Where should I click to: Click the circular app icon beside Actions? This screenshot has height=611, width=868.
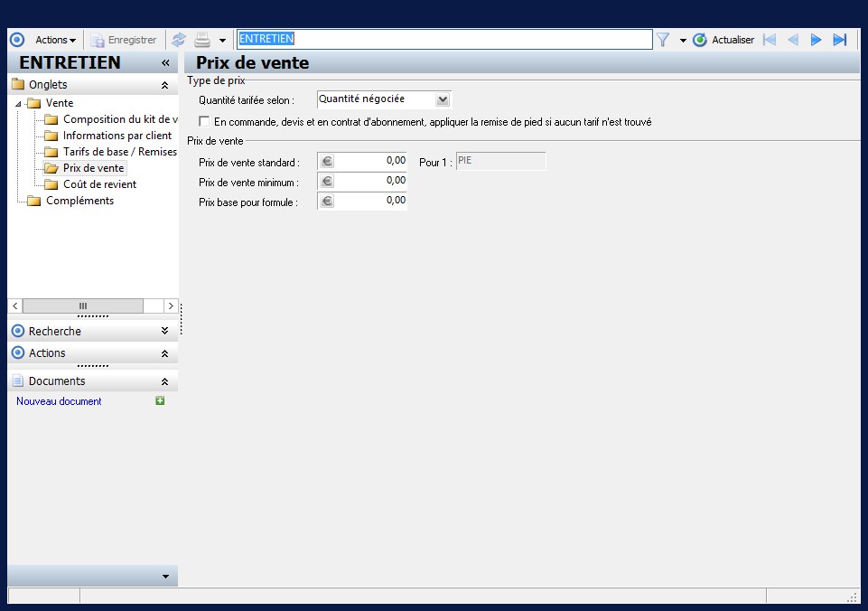click(18, 40)
